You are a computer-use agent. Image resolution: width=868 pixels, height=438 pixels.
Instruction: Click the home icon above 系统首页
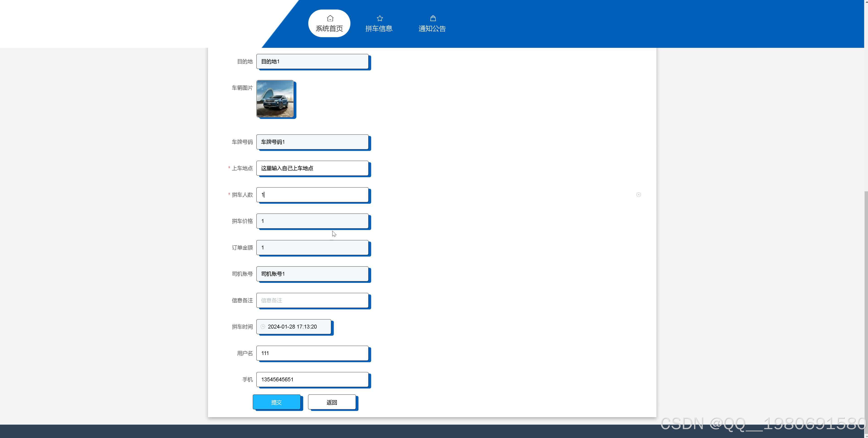[330, 18]
